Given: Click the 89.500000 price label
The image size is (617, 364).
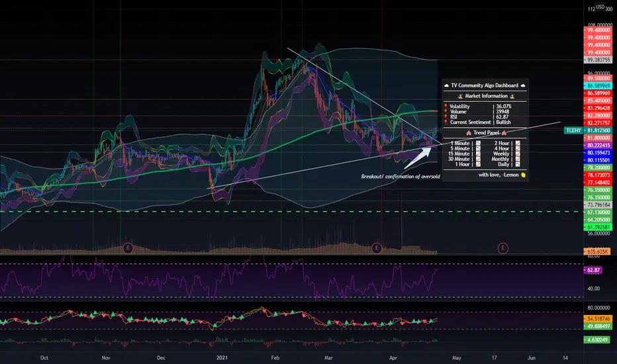Looking at the screenshot, I should [598, 78].
